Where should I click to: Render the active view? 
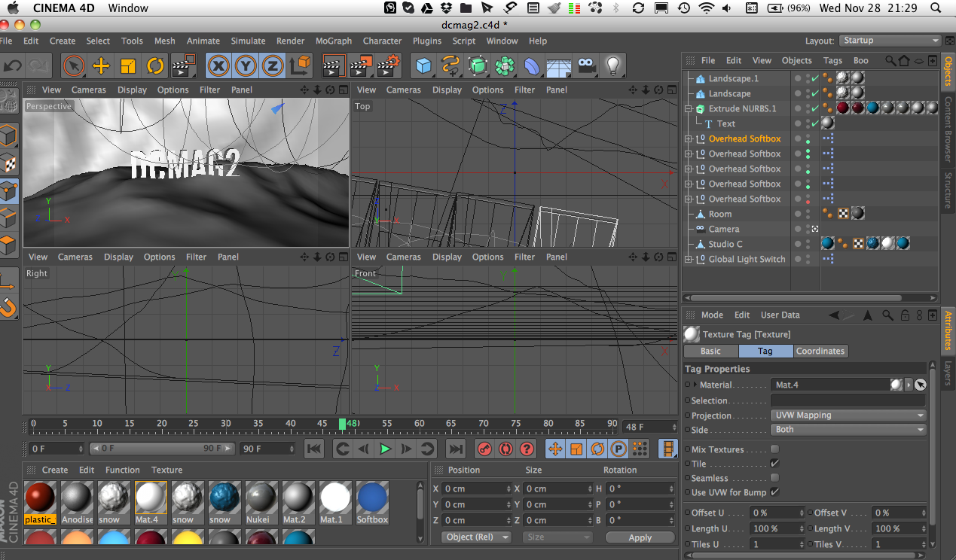pyautogui.click(x=334, y=65)
